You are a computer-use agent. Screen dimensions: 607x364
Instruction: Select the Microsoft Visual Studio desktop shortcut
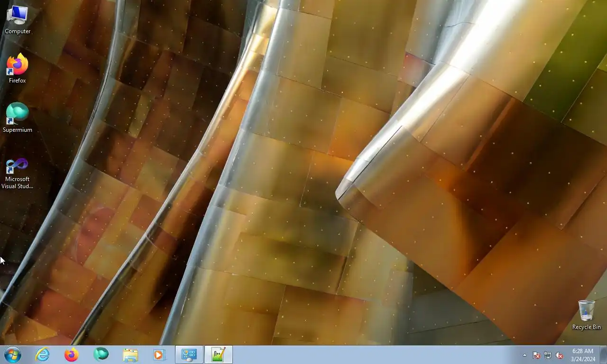(18, 173)
